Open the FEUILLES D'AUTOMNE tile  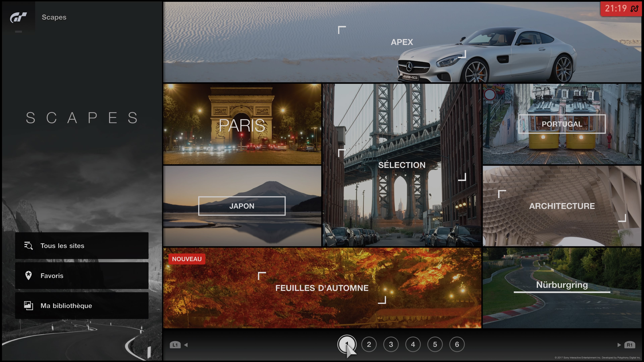322,288
